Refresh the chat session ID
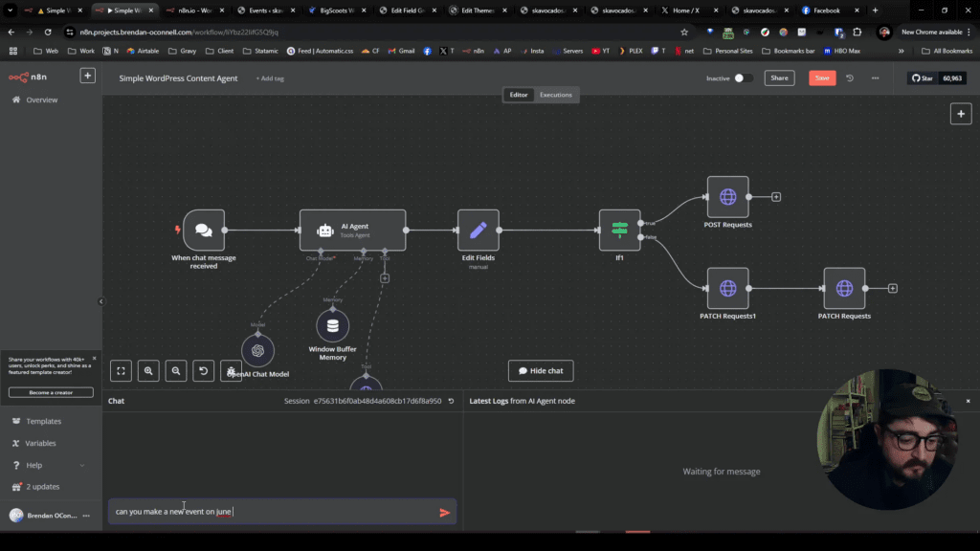The width and height of the screenshot is (980, 551). point(451,402)
